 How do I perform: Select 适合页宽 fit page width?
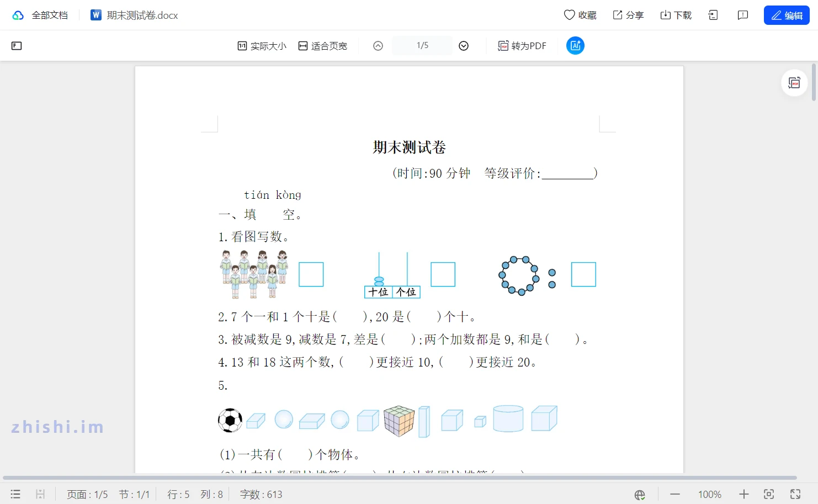pyautogui.click(x=323, y=46)
